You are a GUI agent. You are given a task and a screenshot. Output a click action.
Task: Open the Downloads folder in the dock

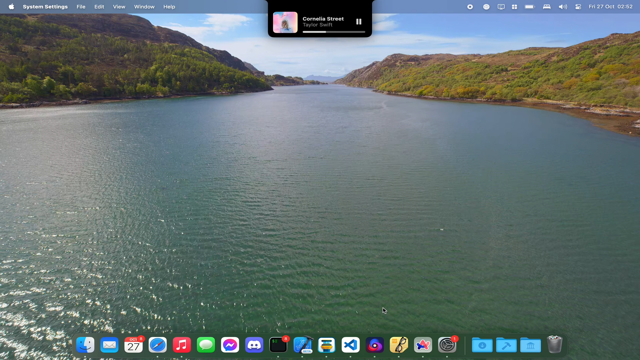pyautogui.click(x=482, y=345)
